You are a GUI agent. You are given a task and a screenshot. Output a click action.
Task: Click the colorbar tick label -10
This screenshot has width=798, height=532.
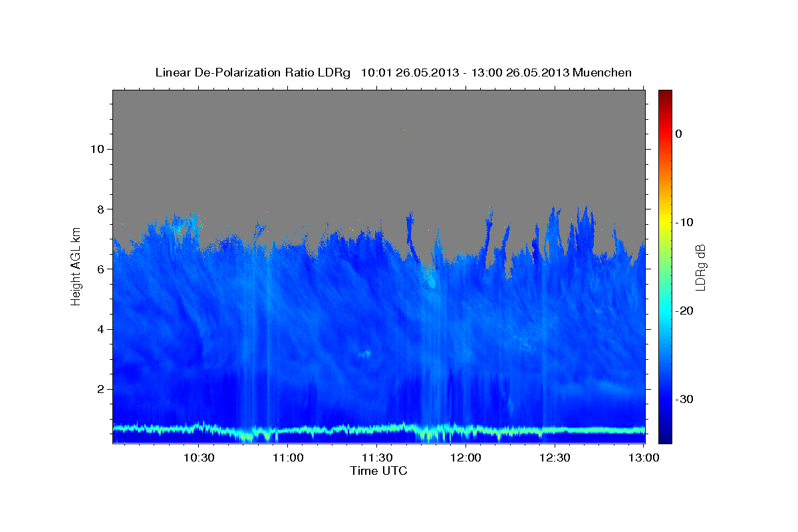click(684, 222)
